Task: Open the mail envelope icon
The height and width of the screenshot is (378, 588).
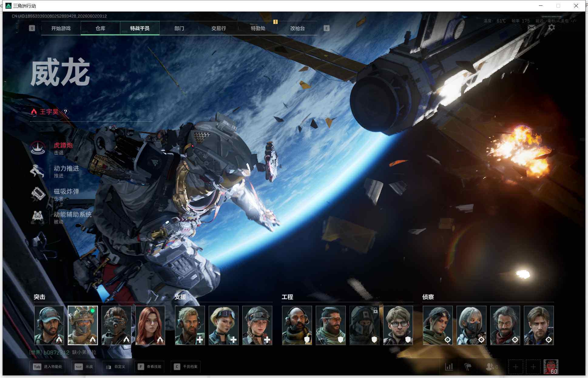Action: 532,28
